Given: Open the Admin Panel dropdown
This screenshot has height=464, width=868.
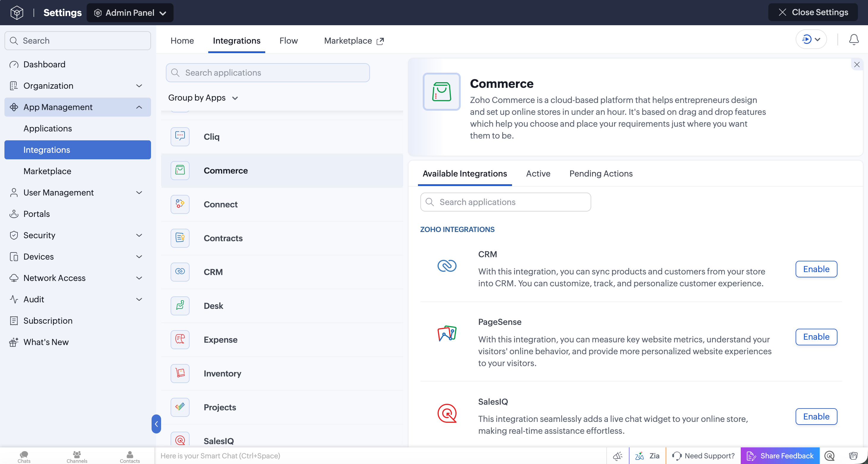Looking at the screenshot, I should (130, 13).
